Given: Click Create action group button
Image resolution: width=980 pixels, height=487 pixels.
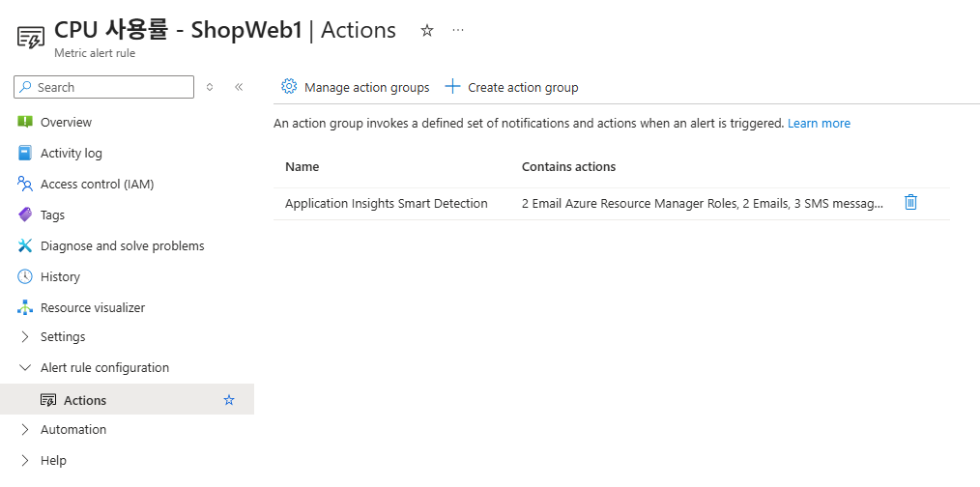Looking at the screenshot, I should click(512, 87).
